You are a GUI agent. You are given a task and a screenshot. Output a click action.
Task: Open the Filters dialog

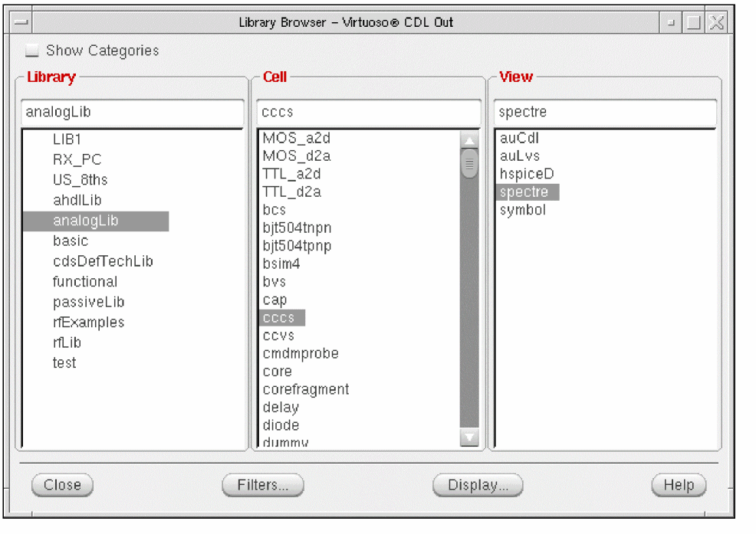click(x=263, y=485)
